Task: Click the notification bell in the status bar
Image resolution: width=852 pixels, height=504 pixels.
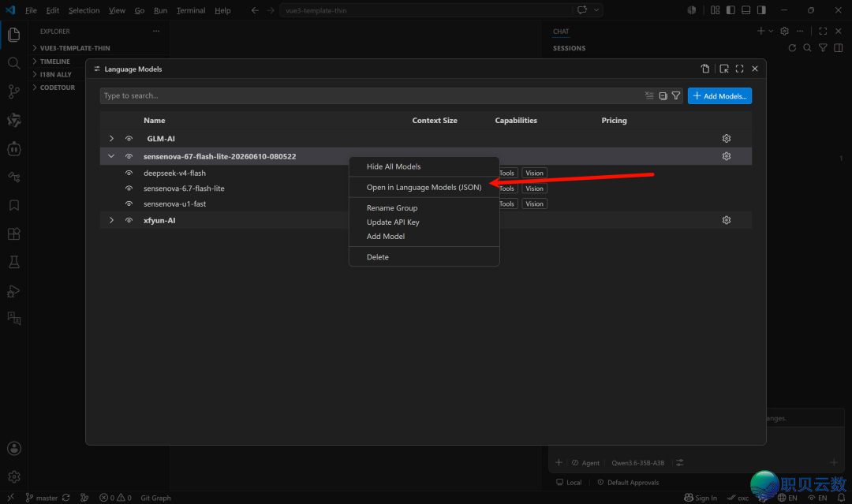Action: (841, 498)
